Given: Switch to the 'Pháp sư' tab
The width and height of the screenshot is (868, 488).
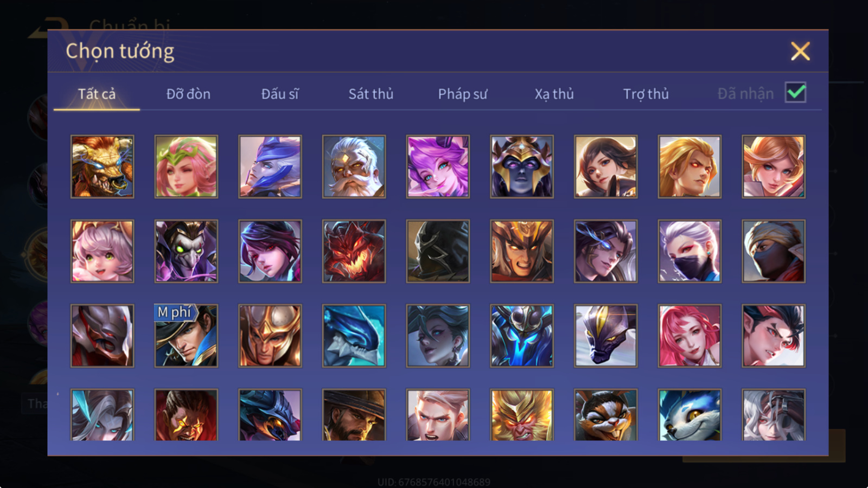Looking at the screenshot, I should point(463,94).
